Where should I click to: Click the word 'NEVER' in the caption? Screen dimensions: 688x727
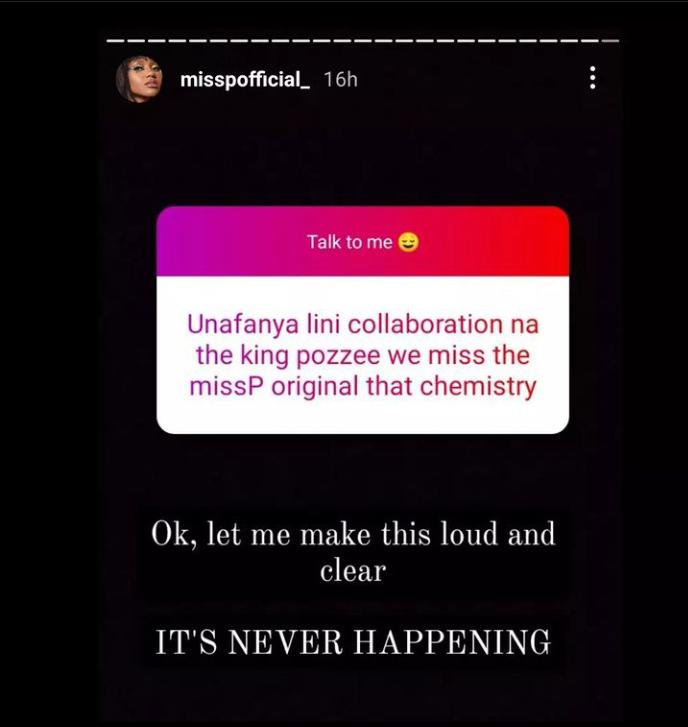point(285,642)
